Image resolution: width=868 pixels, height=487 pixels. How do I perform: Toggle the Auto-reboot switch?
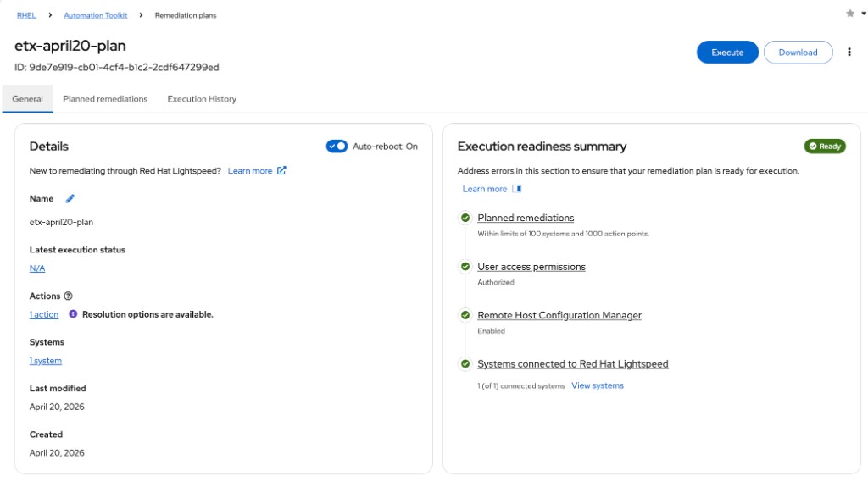tap(337, 146)
